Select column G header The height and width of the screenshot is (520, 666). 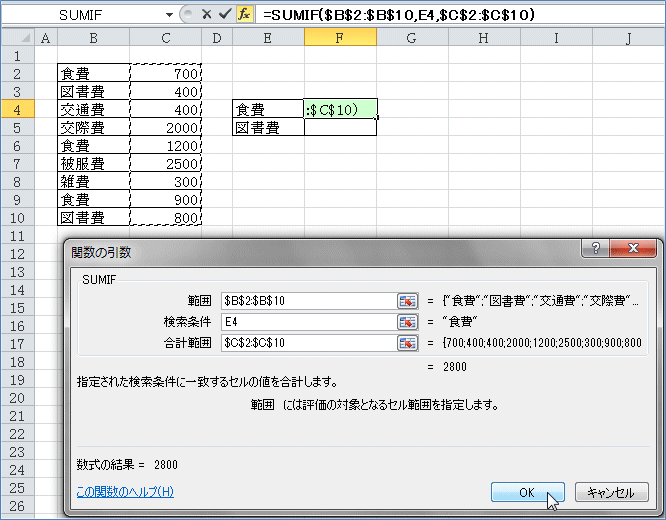412,38
